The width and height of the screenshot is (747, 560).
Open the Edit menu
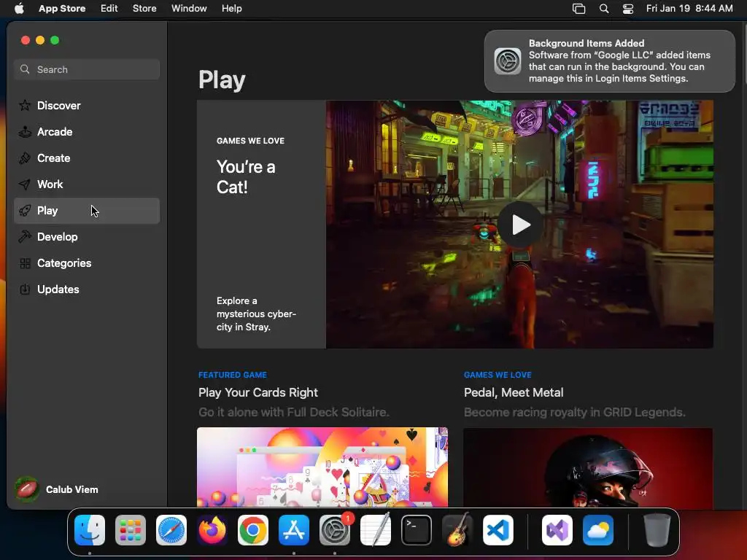109,9
